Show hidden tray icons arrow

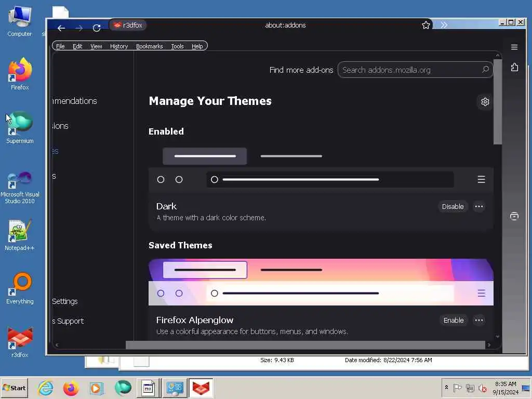446,387
